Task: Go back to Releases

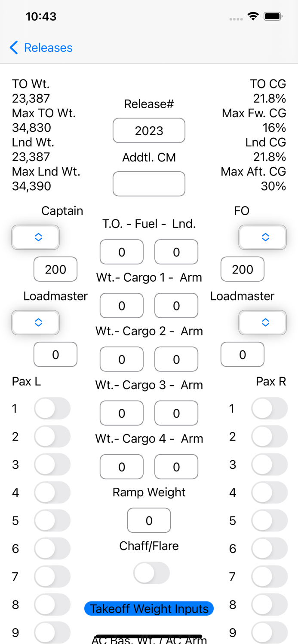Action: 40,47
